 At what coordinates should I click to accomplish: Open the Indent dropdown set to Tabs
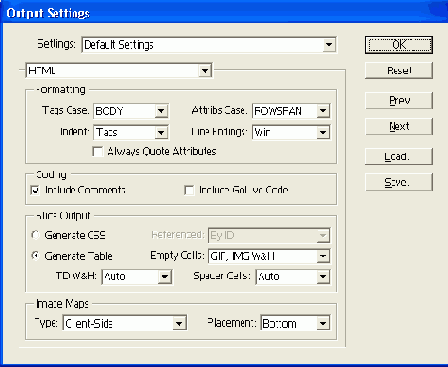point(131,132)
